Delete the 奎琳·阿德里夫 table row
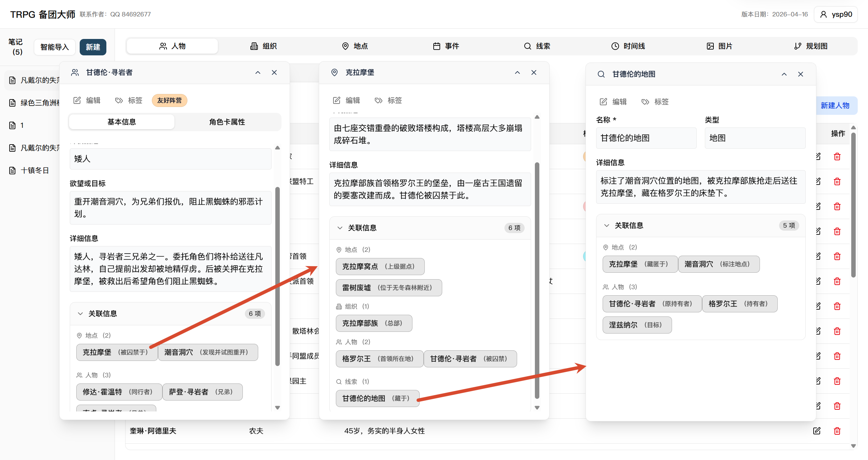Viewport: 868px width, 460px height. [837, 431]
